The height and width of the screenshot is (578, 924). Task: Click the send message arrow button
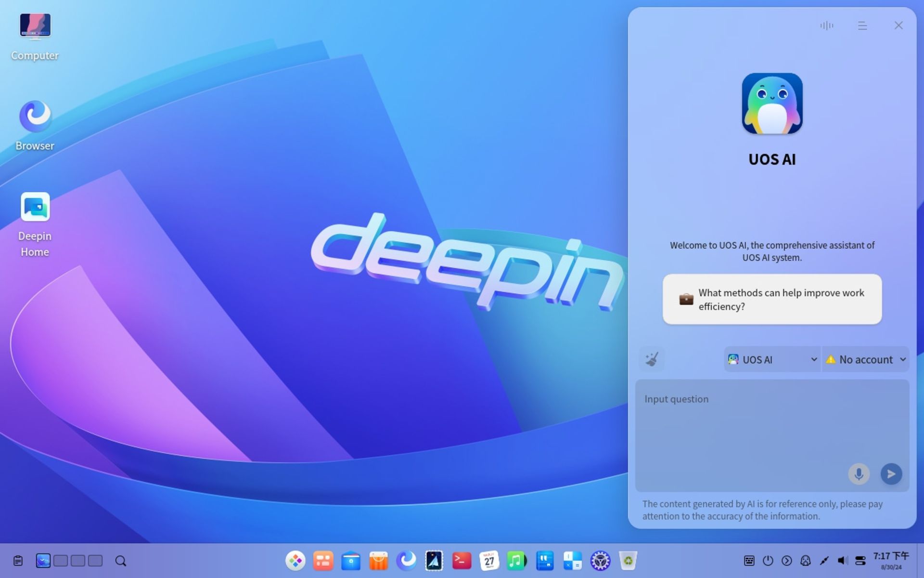click(x=891, y=473)
